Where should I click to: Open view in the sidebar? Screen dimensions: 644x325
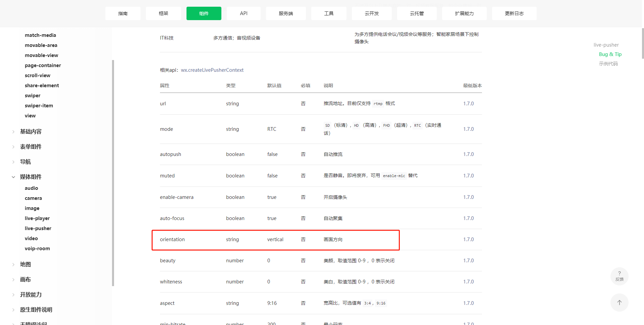(30, 116)
